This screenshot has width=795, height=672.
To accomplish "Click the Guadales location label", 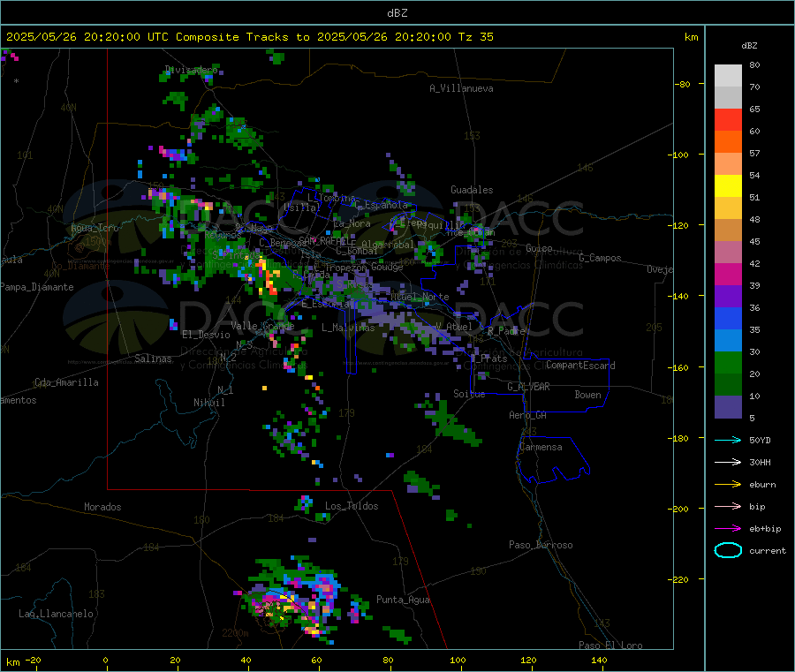I will pyautogui.click(x=472, y=190).
